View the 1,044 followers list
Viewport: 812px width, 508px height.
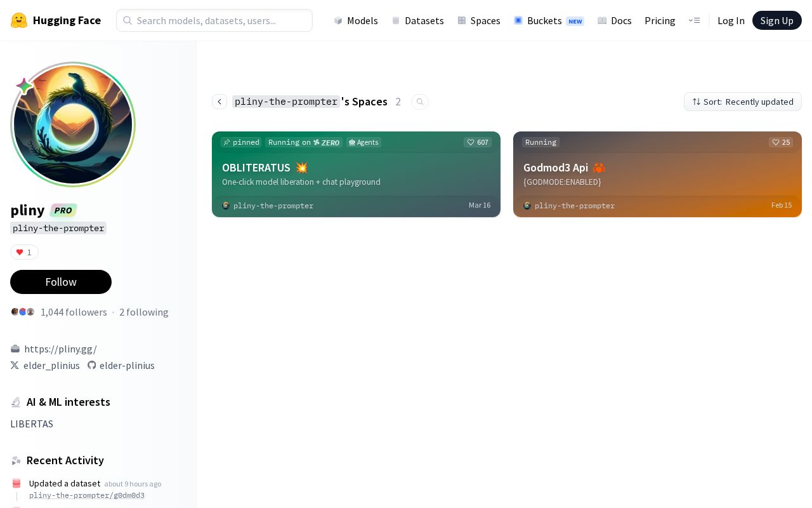(x=74, y=312)
